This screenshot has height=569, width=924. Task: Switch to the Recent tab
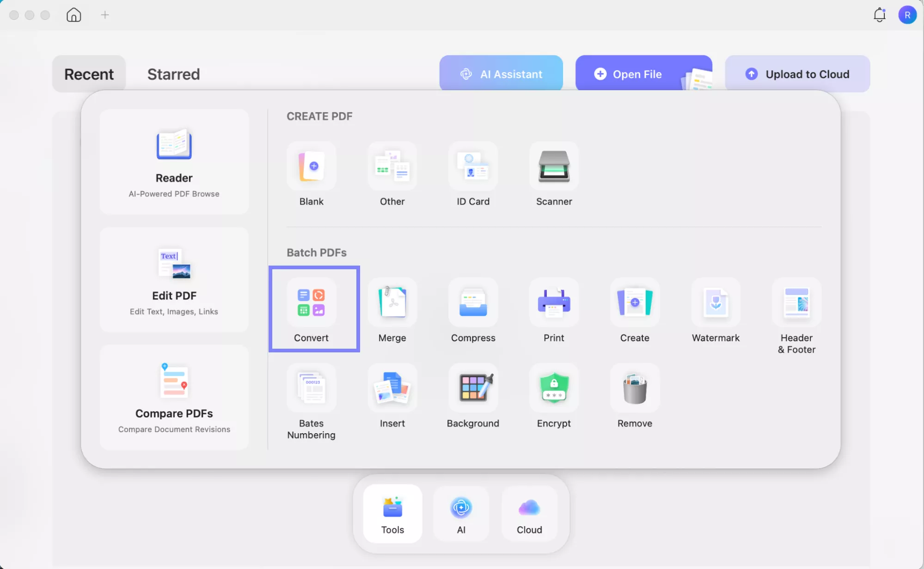coord(89,74)
